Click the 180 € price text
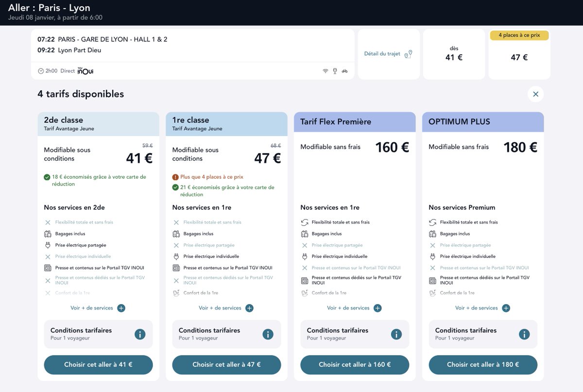 (521, 147)
